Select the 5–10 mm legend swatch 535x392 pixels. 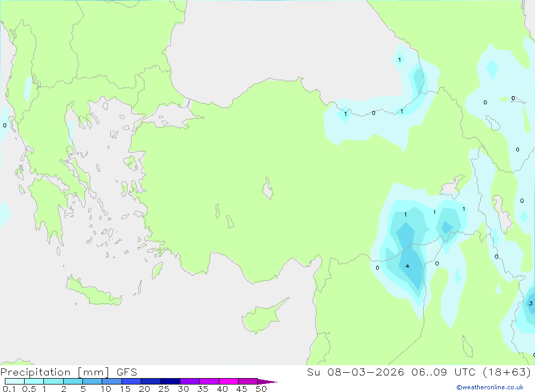(92, 381)
